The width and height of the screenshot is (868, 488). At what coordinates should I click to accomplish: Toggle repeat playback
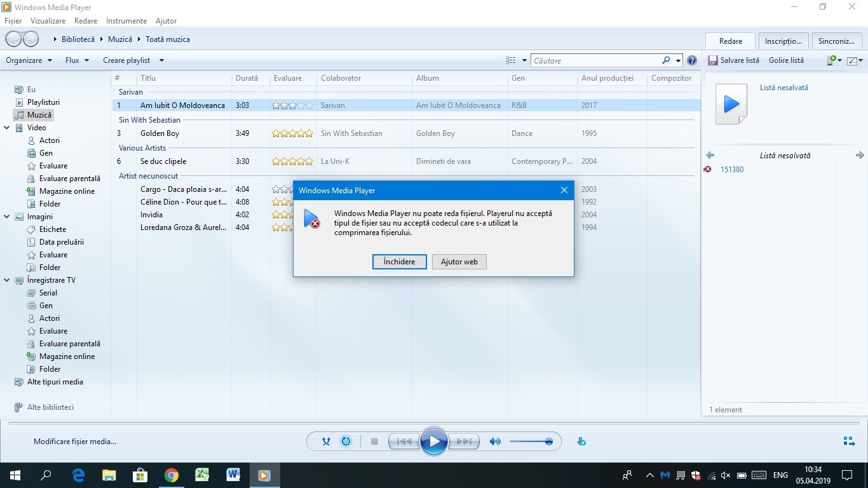point(346,442)
